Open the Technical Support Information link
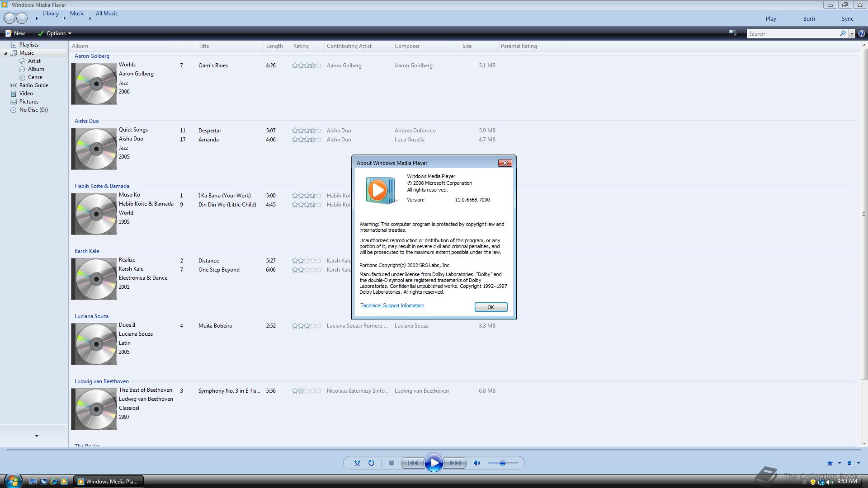Screen dimensions: 868x488 [x=392, y=305]
